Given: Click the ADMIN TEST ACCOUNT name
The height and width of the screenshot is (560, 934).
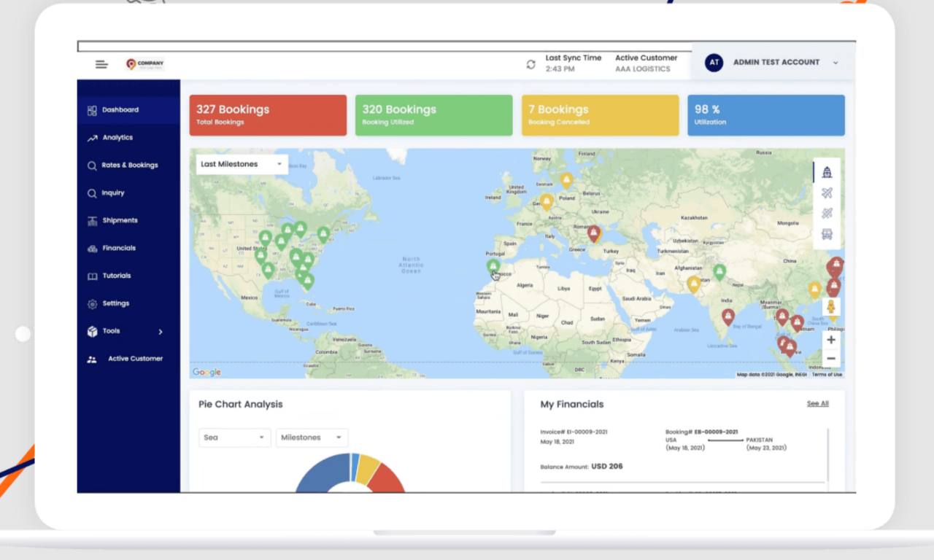Looking at the screenshot, I should [776, 63].
